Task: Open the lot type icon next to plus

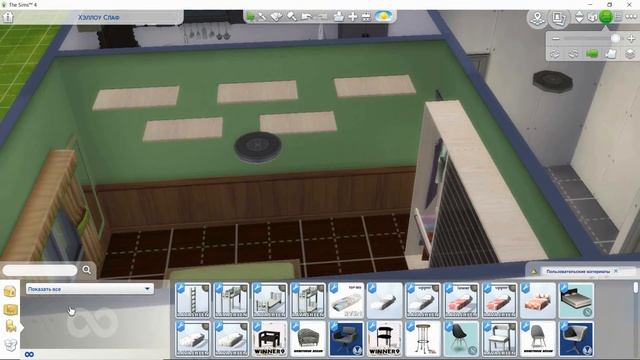Action: (366, 17)
